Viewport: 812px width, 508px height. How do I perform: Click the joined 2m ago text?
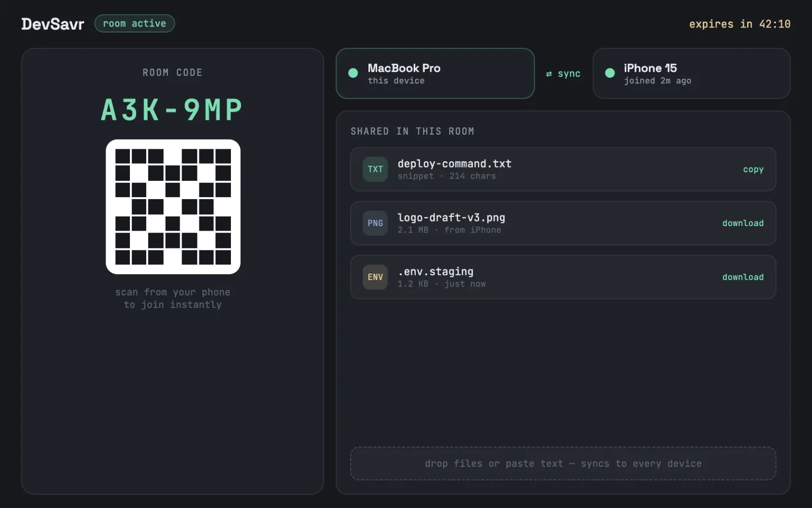click(657, 81)
